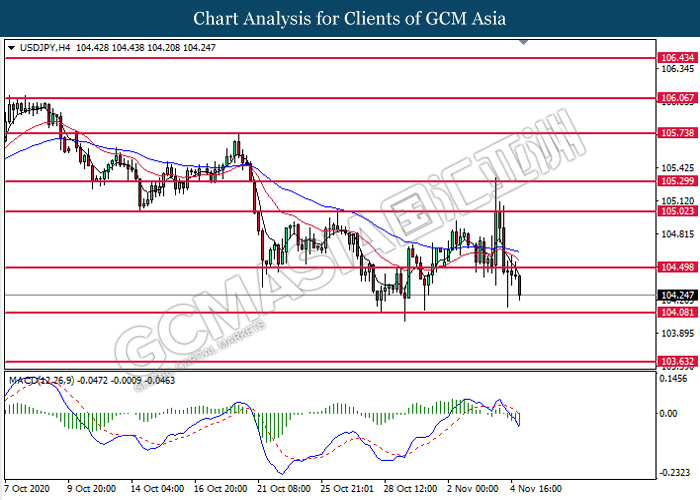Click the 104.498 price level label

coord(677,267)
